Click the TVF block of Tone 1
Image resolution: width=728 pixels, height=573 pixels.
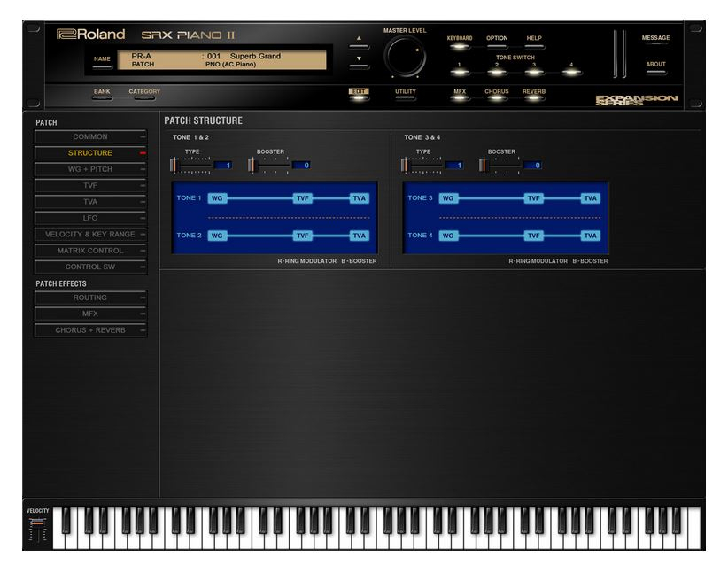tap(302, 198)
